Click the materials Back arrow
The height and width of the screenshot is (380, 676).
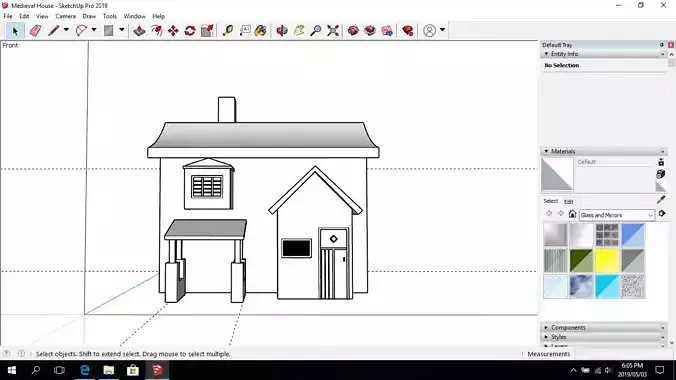[x=549, y=214]
